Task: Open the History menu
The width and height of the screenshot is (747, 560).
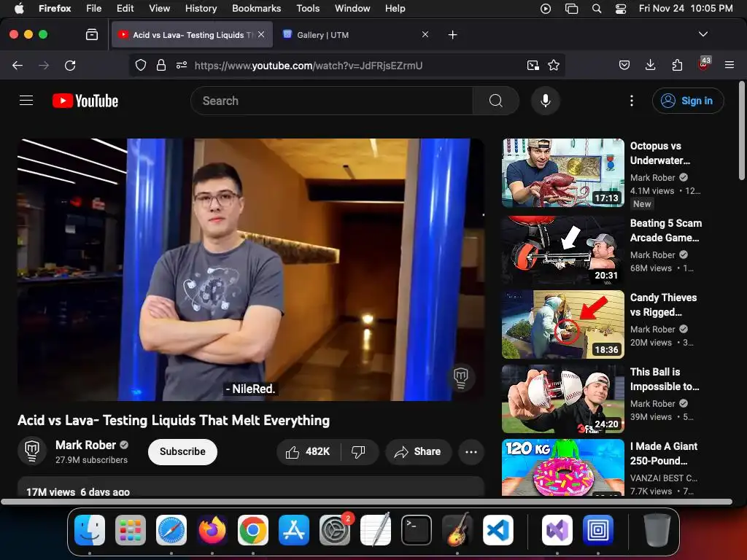Action: point(201,9)
